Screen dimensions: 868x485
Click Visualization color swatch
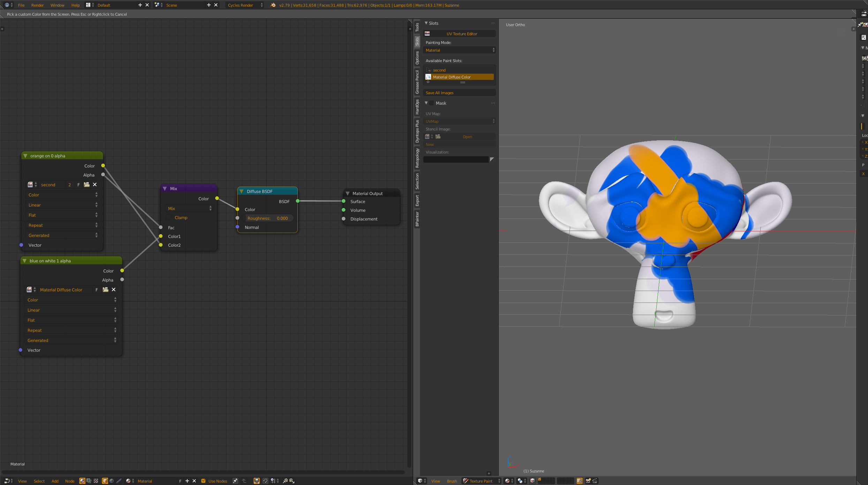[456, 159]
